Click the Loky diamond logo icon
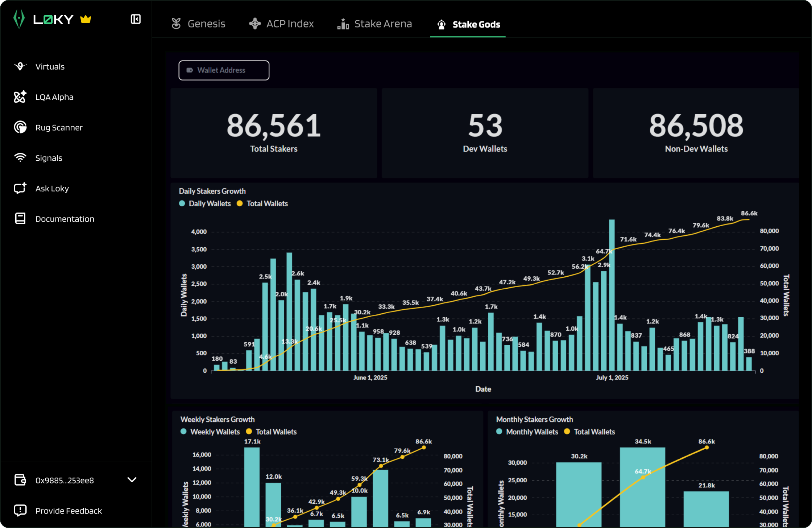Viewport: 812px width, 528px height. 19,19
